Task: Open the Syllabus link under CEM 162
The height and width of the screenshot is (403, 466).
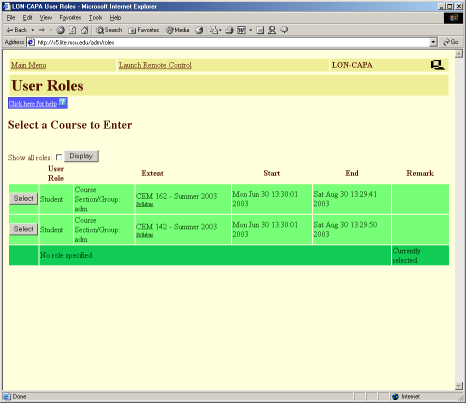Action: (144, 204)
